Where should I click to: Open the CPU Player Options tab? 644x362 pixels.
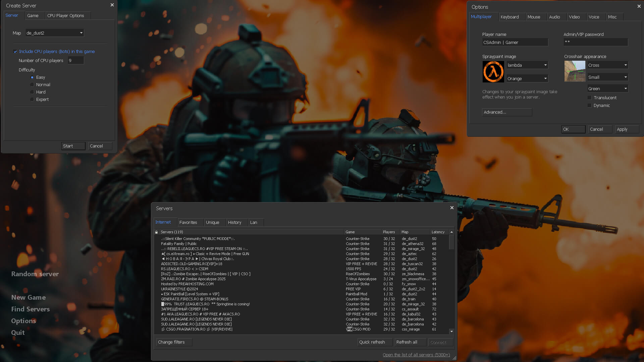[68, 16]
